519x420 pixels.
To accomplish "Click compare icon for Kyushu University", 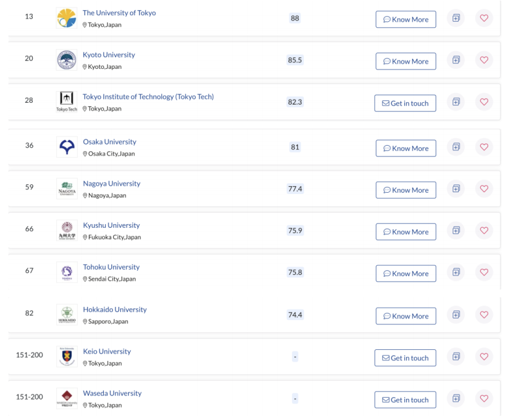I will pyautogui.click(x=456, y=230).
